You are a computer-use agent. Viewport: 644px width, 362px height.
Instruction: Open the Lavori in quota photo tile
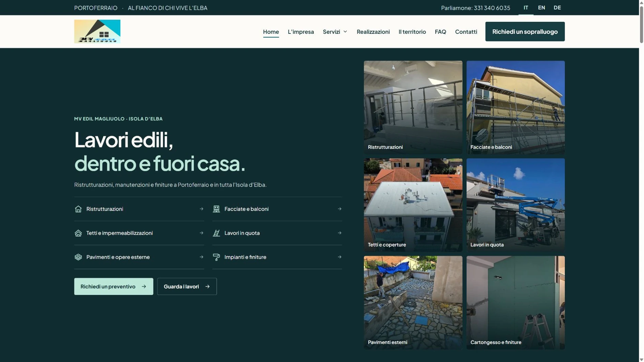click(x=516, y=205)
